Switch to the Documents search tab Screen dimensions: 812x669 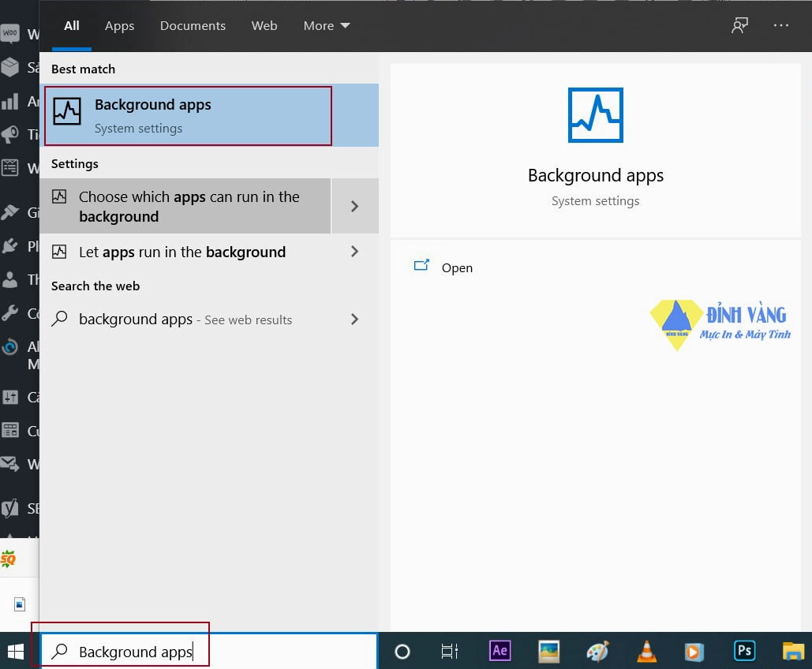[x=193, y=25]
